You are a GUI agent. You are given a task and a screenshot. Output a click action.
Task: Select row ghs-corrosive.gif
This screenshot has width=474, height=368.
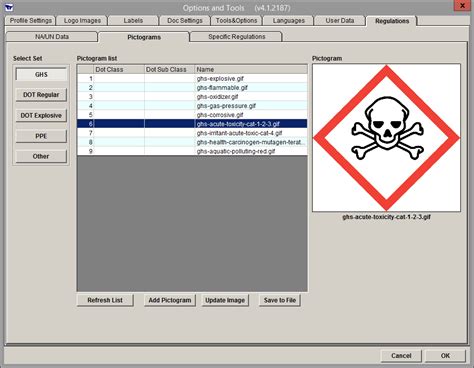192,115
